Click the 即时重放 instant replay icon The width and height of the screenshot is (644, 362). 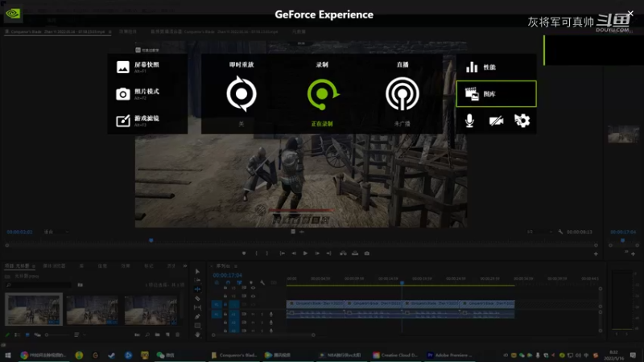pyautogui.click(x=242, y=94)
